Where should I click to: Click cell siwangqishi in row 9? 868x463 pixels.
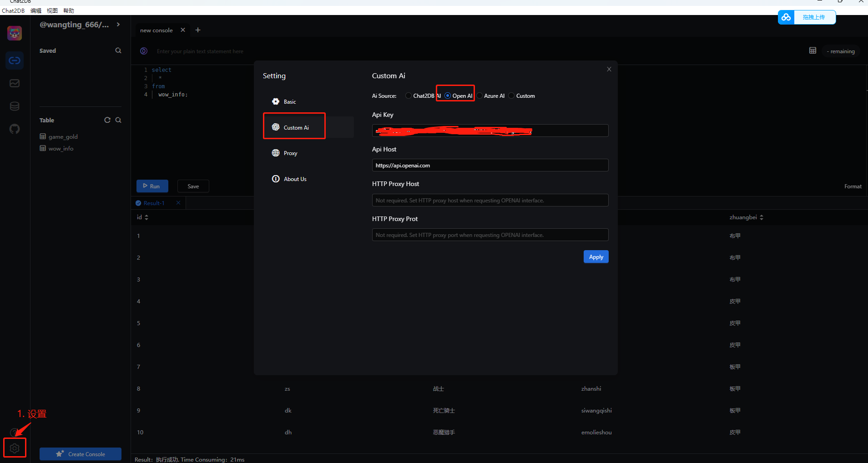(596, 410)
